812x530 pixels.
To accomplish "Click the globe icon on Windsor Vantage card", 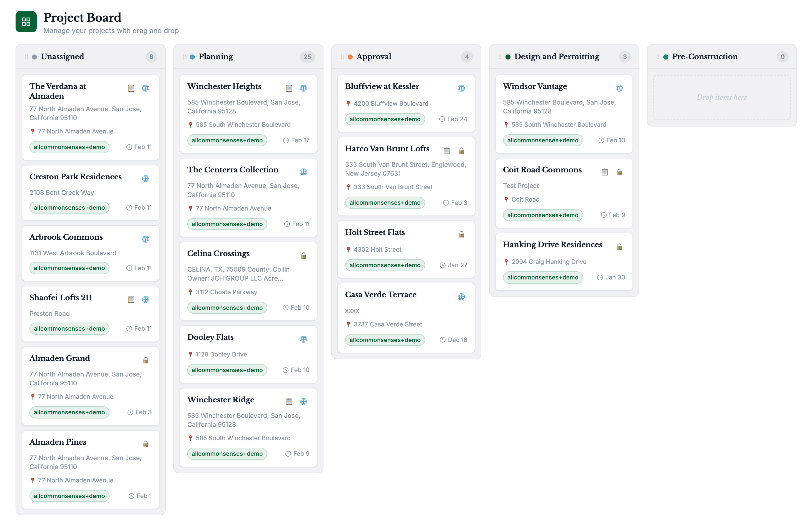I will click(x=619, y=88).
